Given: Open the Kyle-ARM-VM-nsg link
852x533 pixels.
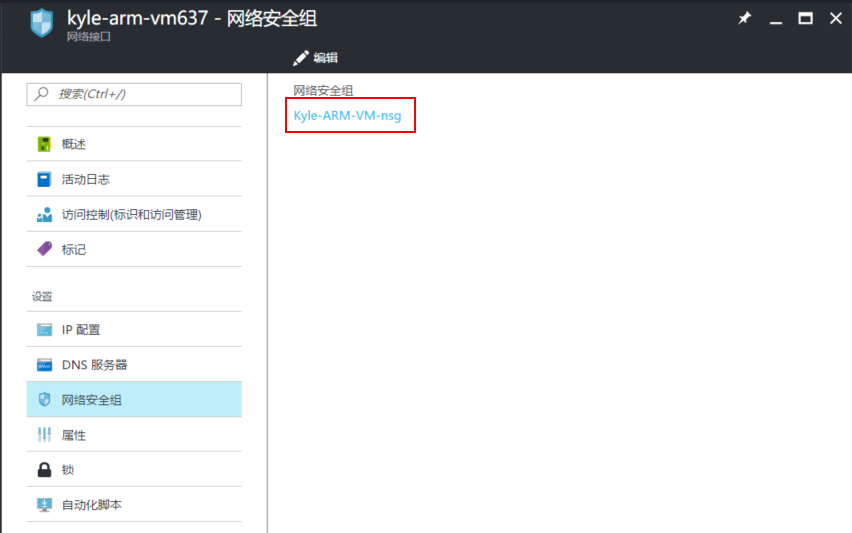Looking at the screenshot, I should [x=347, y=116].
